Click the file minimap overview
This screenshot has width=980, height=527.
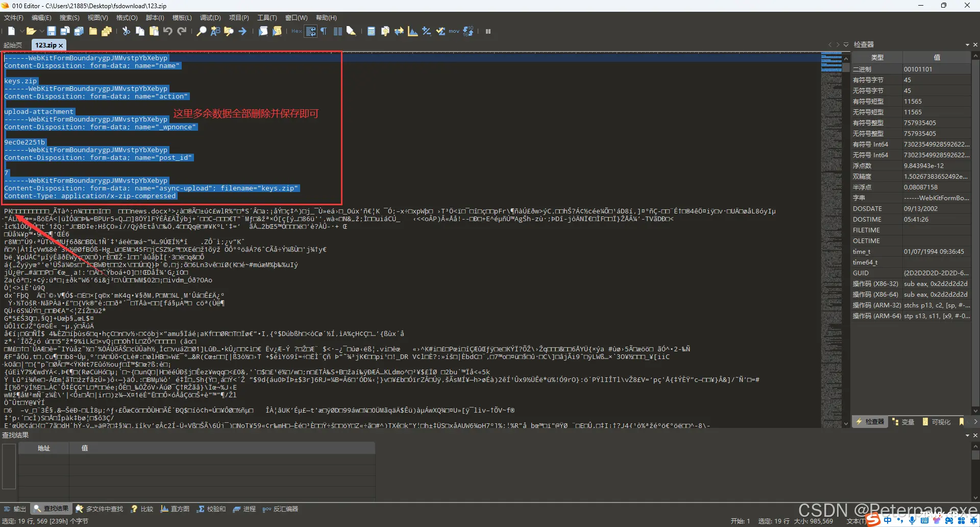[x=831, y=240]
